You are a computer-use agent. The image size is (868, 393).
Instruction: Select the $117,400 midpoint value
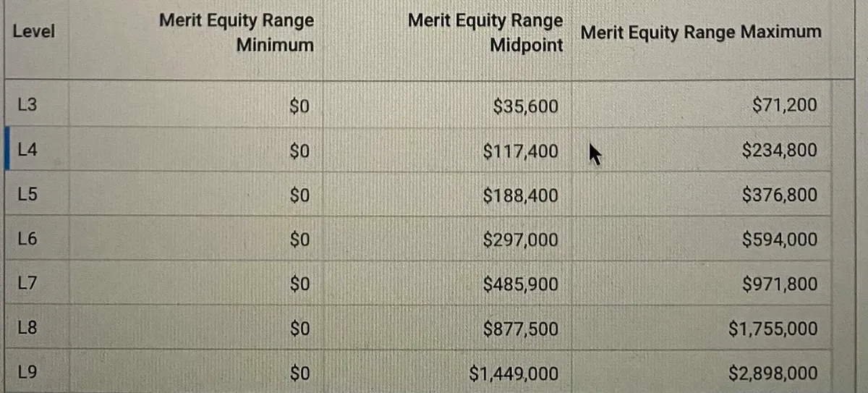[x=520, y=151]
